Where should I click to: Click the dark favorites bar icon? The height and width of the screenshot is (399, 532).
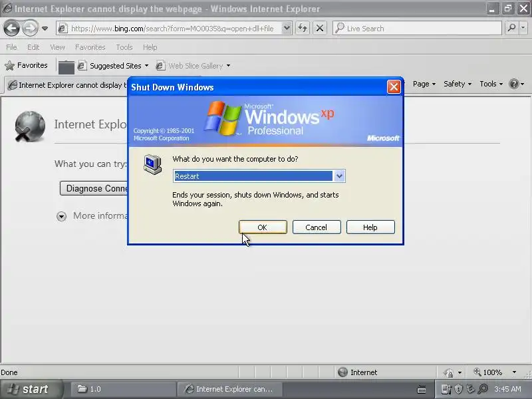coord(66,67)
